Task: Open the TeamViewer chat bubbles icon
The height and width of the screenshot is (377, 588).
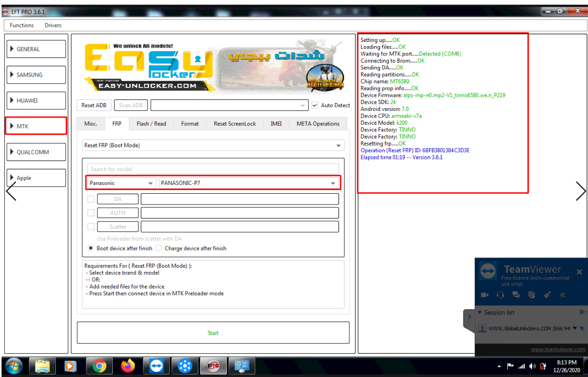Action: click(516, 295)
